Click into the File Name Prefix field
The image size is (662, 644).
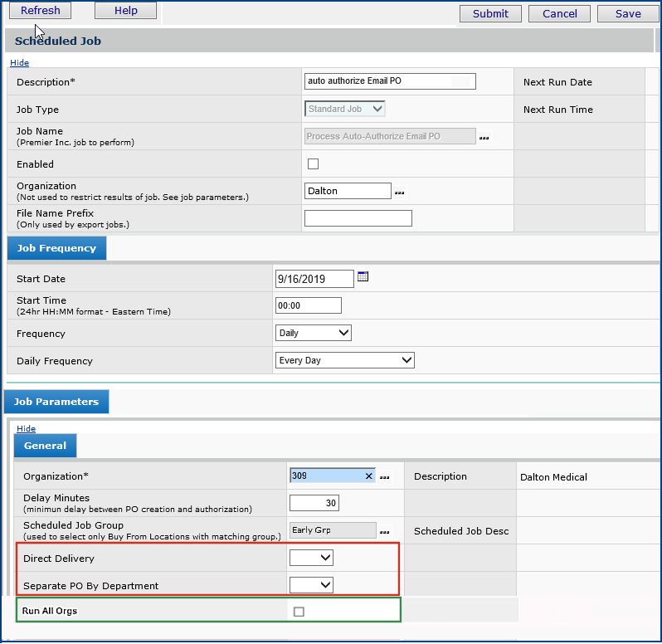(358, 218)
